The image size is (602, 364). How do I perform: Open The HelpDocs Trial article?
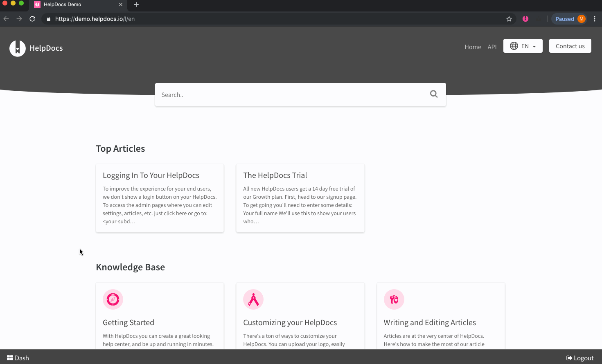(x=275, y=175)
